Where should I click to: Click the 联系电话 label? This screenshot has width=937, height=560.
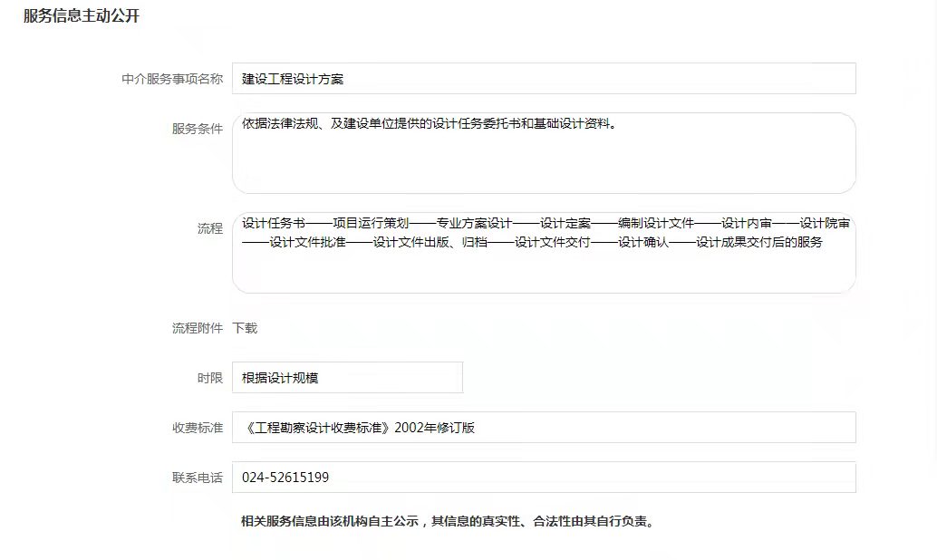point(198,478)
